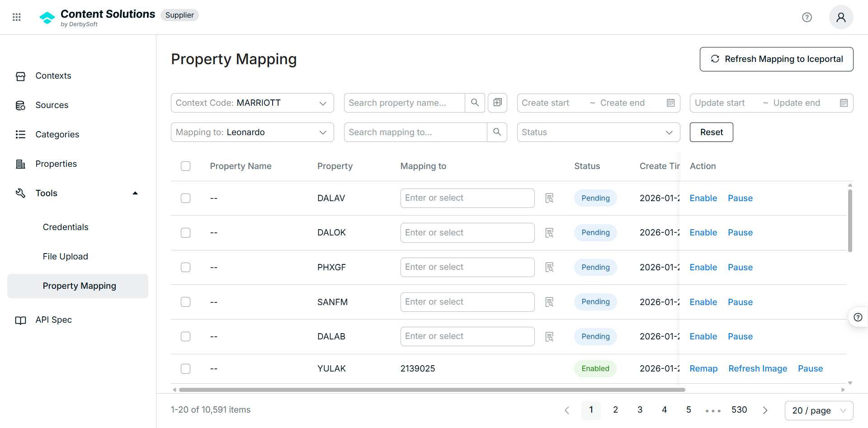Go to page 2
This screenshot has width=868, height=428.
615,410
